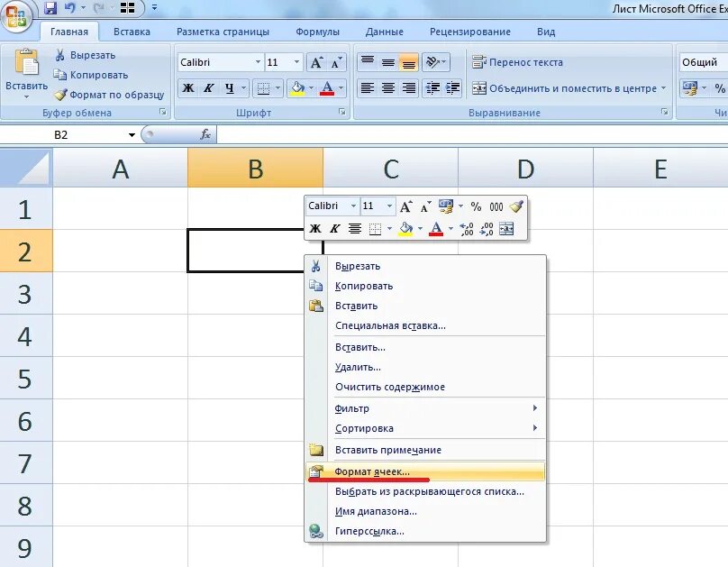Undo last action in quick access toolbar
Image resolution: width=728 pixels, height=567 pixels.
point(69,8)
